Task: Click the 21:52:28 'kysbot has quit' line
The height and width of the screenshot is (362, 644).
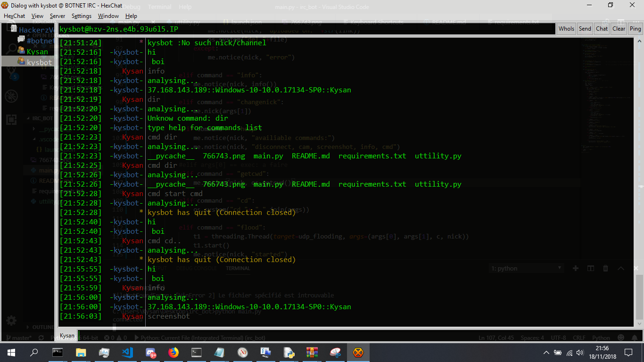Action: pyautogui.click(x=222, y=213)
